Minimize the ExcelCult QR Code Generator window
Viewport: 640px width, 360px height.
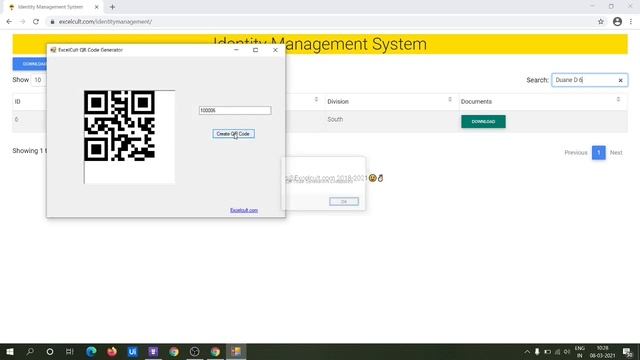click(236, 50)
